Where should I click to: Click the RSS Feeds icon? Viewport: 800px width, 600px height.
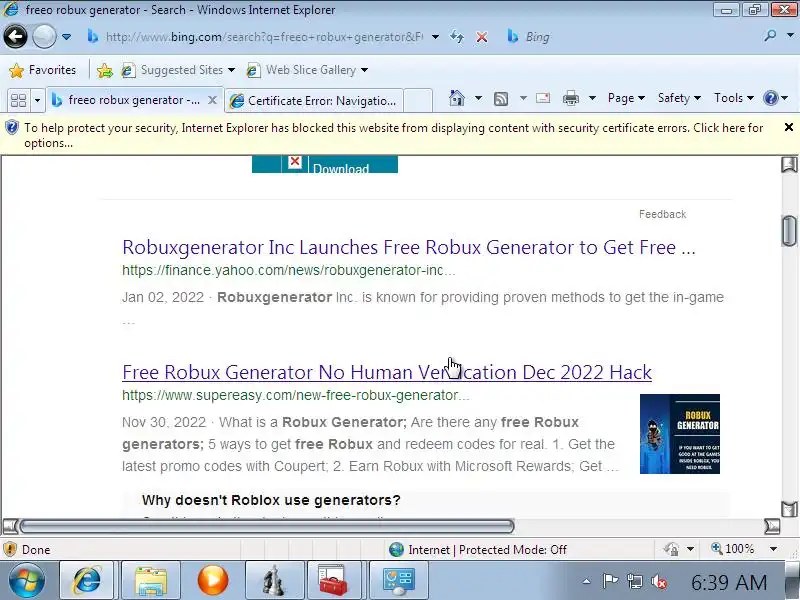pyautogui.click(x=501, y=98)
